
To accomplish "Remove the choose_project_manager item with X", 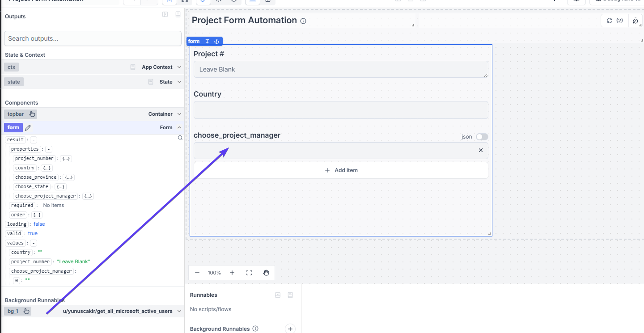I will (481, 150).
